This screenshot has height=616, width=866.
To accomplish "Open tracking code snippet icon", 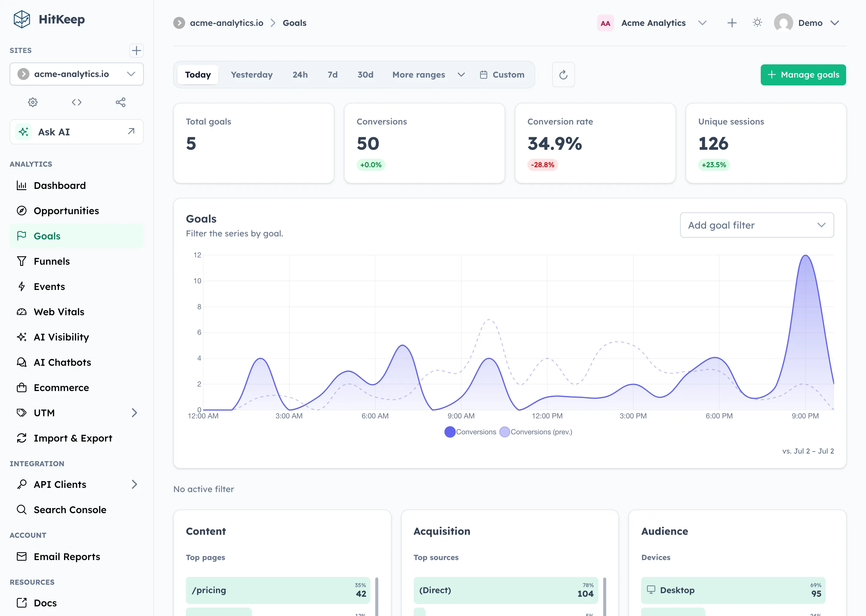I will (77, 102).
